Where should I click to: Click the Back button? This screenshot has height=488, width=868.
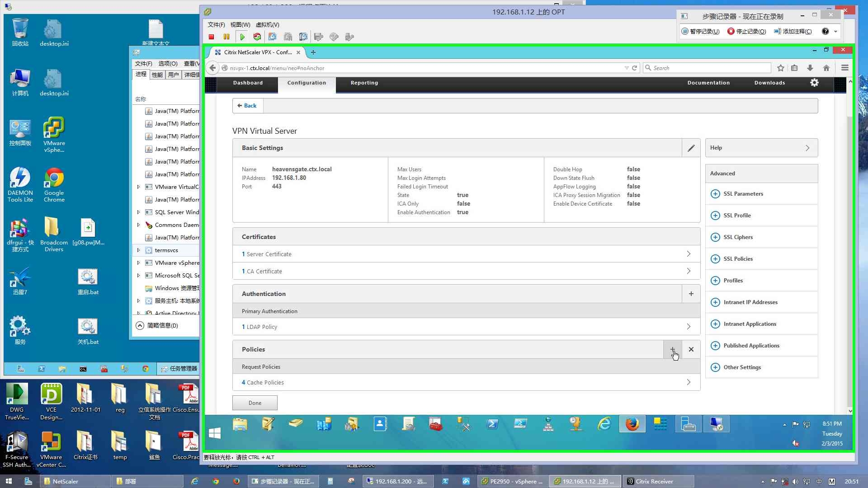tap(247, 106)
